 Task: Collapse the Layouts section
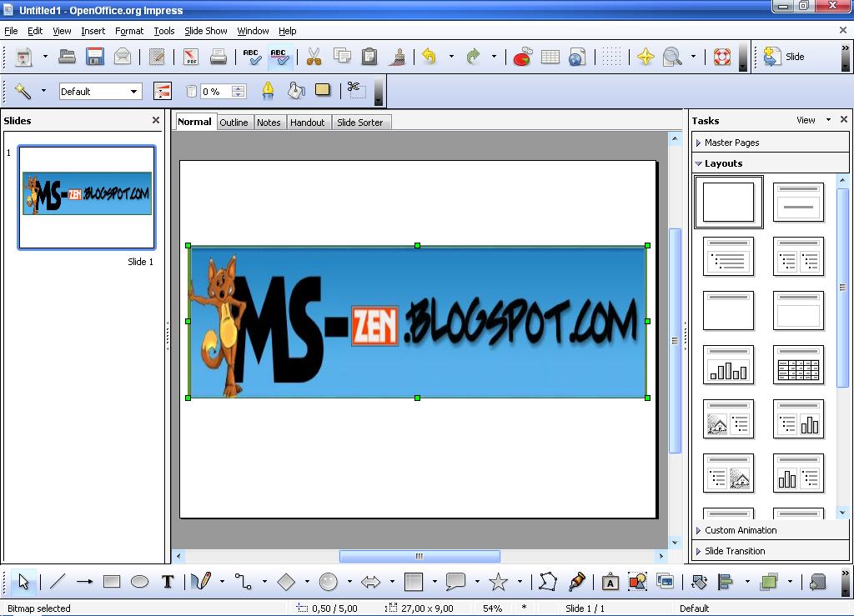(x=770, y=163)
